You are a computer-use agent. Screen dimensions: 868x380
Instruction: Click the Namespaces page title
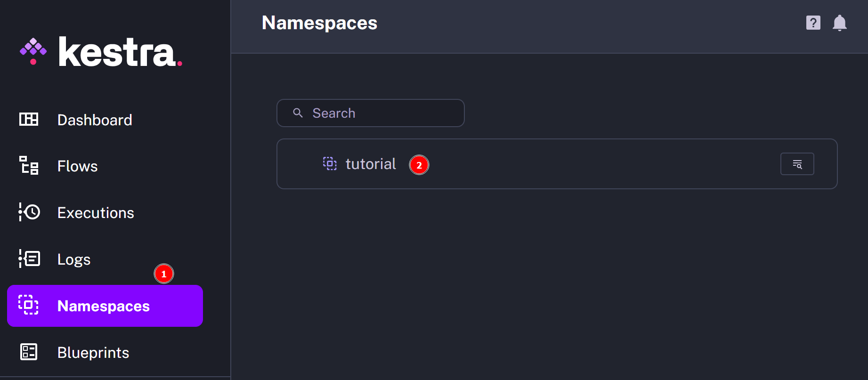(319, 23)
